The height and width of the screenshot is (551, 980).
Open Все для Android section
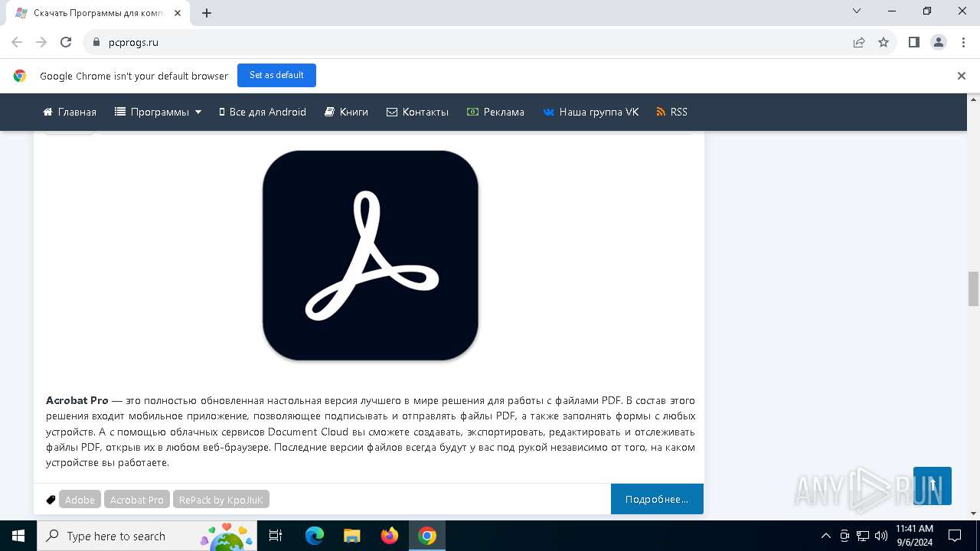click(263, 112)
